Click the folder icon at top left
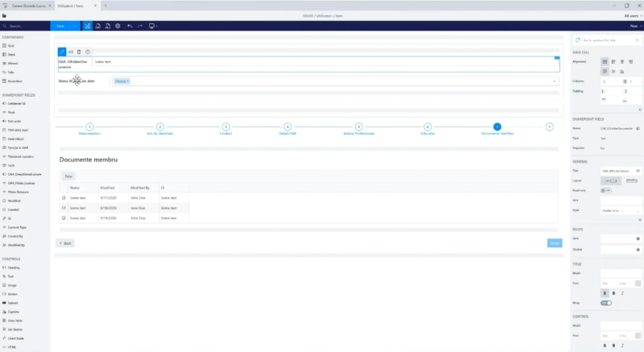 (x=4, y=15)
